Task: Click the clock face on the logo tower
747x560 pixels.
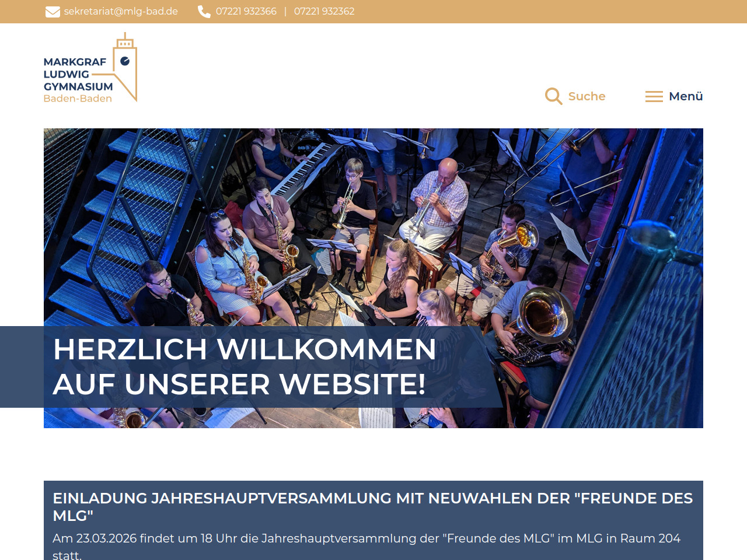Action: 125,61
